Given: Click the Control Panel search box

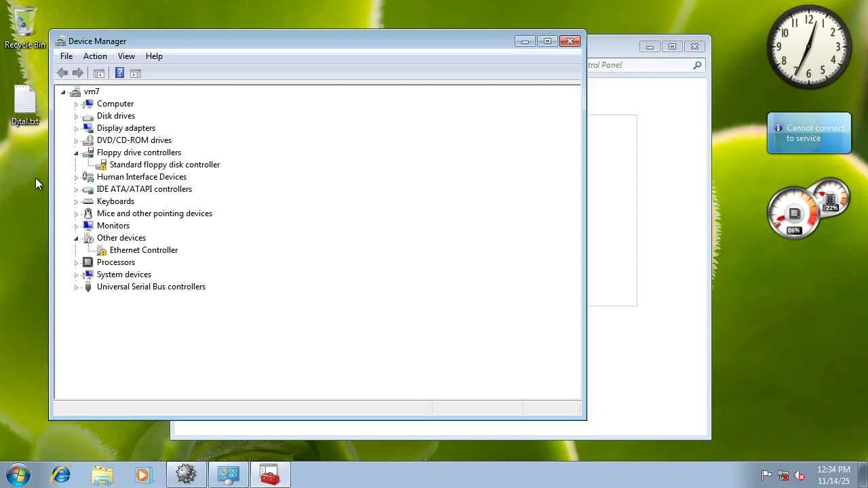Looking at the screenshot, I should [646, 65].
